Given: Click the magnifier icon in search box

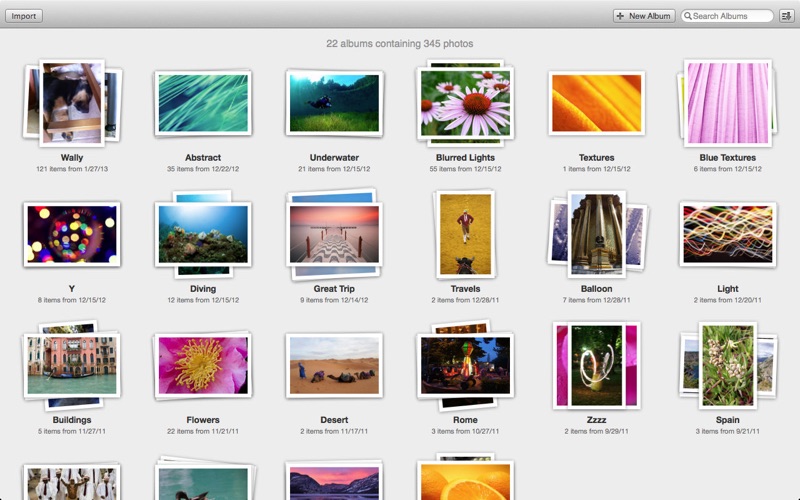Looking at the screenshot, I should click(x=688, y=16).
